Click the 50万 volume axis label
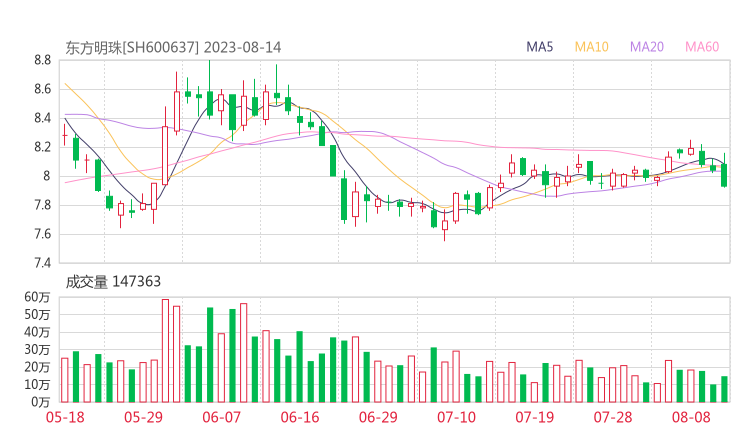The height and width of the screenshot is (440, 740). point(37,314)
